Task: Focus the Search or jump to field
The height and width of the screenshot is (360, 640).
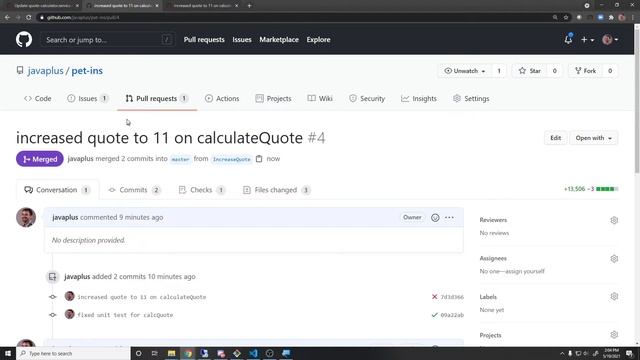Action: [x=108, y=40]
